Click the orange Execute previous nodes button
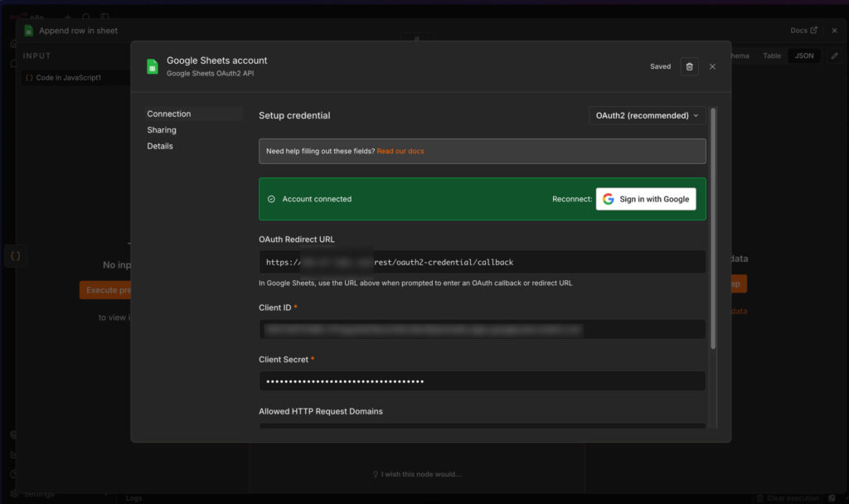 [105, 289]
